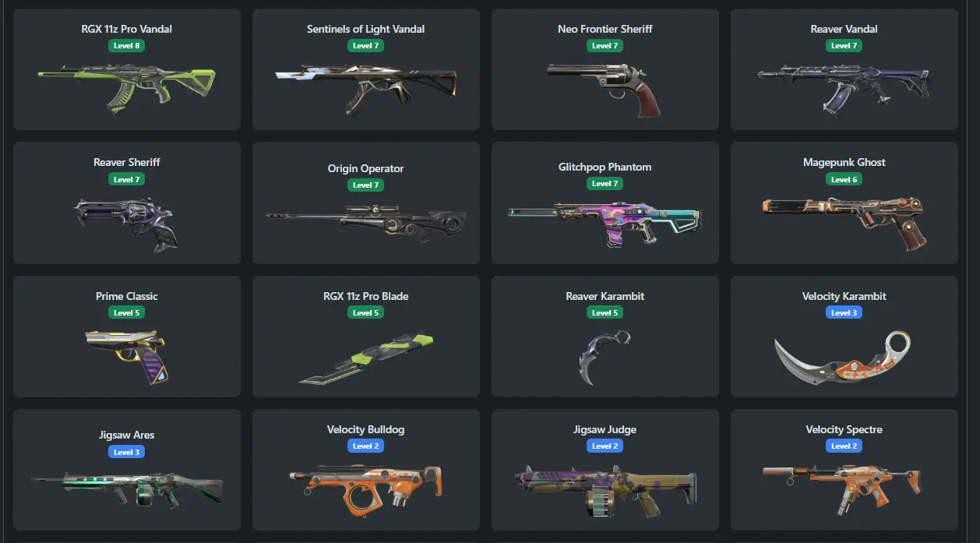Select the Prime Classic pistol image
Screen dimensions: 980x543
[126, 355]
